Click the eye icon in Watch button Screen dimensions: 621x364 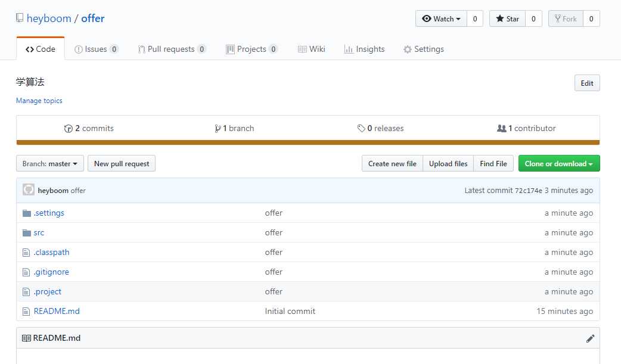tap(426, 18)
